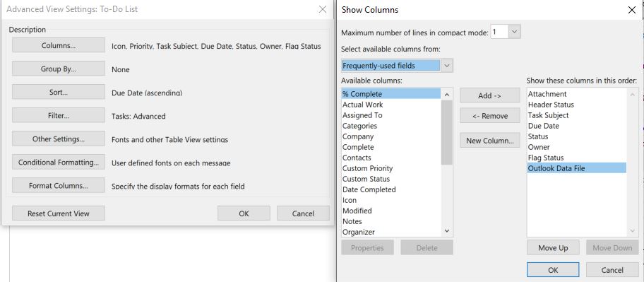Select Outlook Data File in shown columns

577,168
